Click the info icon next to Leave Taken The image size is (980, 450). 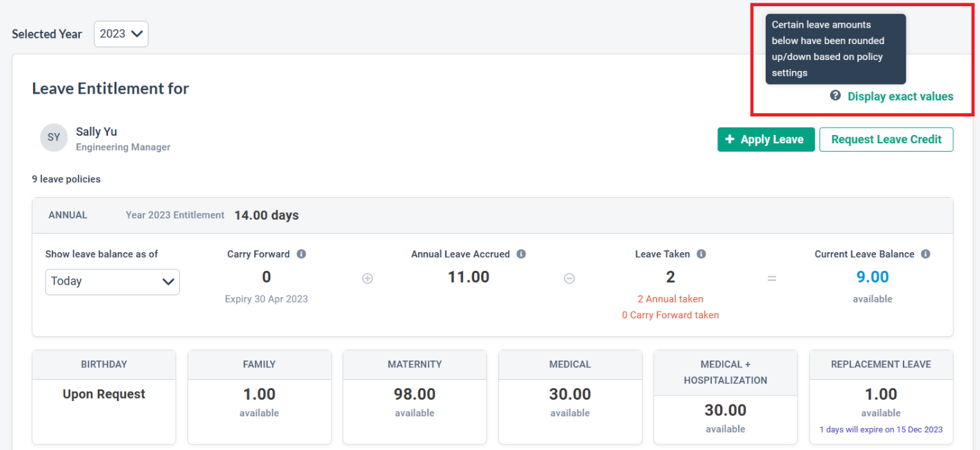coord(701,254)
